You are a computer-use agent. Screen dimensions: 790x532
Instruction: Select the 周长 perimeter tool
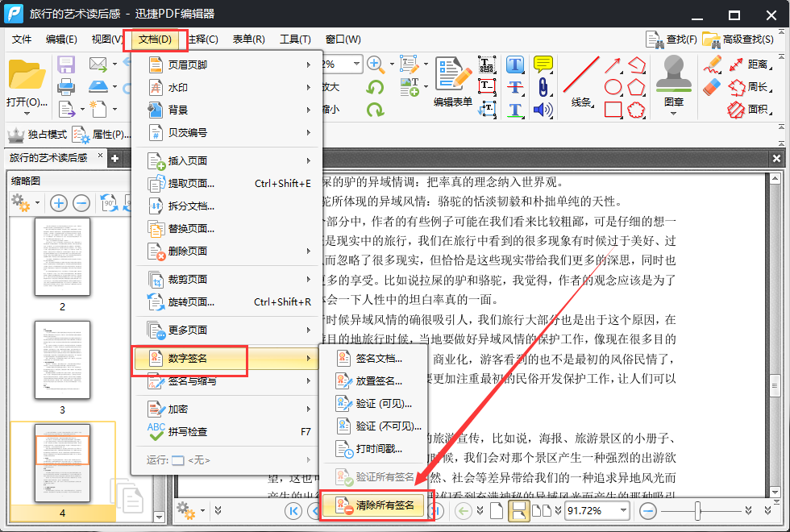point(750,87)
